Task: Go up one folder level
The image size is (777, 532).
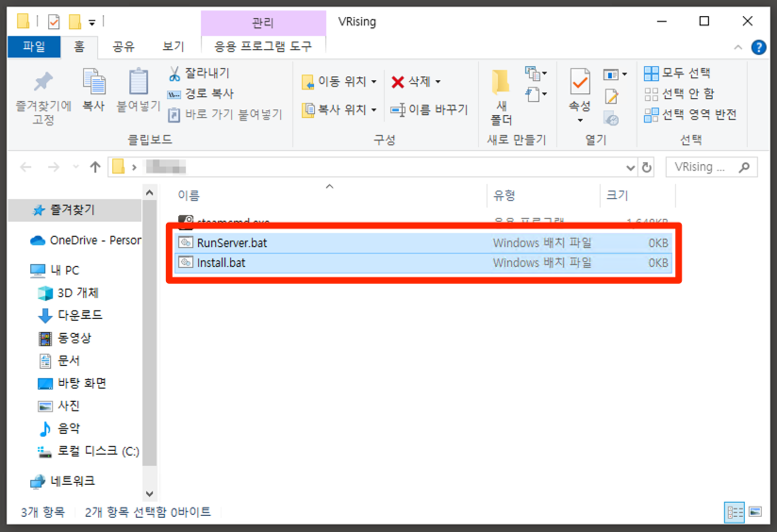Action: pyautogui.click(x=95, y=167)
